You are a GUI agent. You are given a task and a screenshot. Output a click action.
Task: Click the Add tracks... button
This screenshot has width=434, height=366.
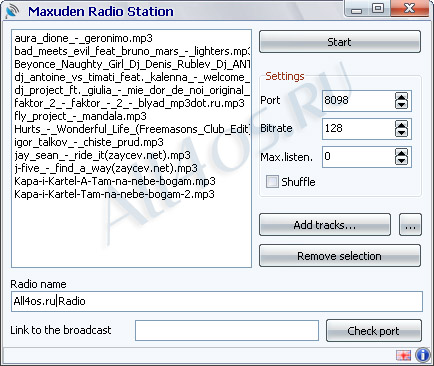tap(325, 225)
